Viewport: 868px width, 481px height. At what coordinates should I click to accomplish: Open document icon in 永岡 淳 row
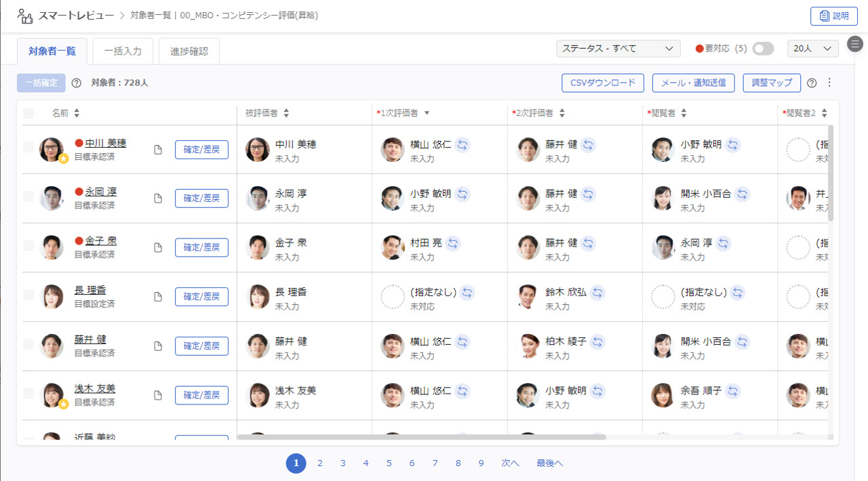(158, 198)
